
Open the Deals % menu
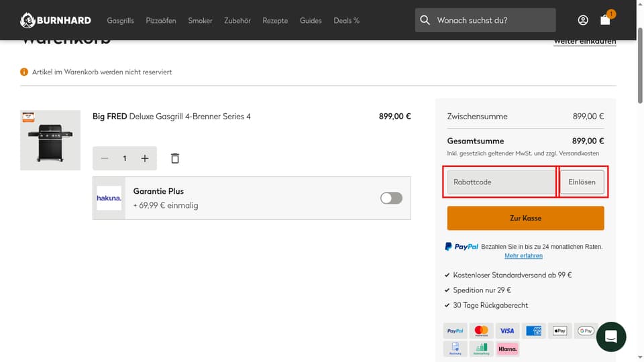click(346, 21)
